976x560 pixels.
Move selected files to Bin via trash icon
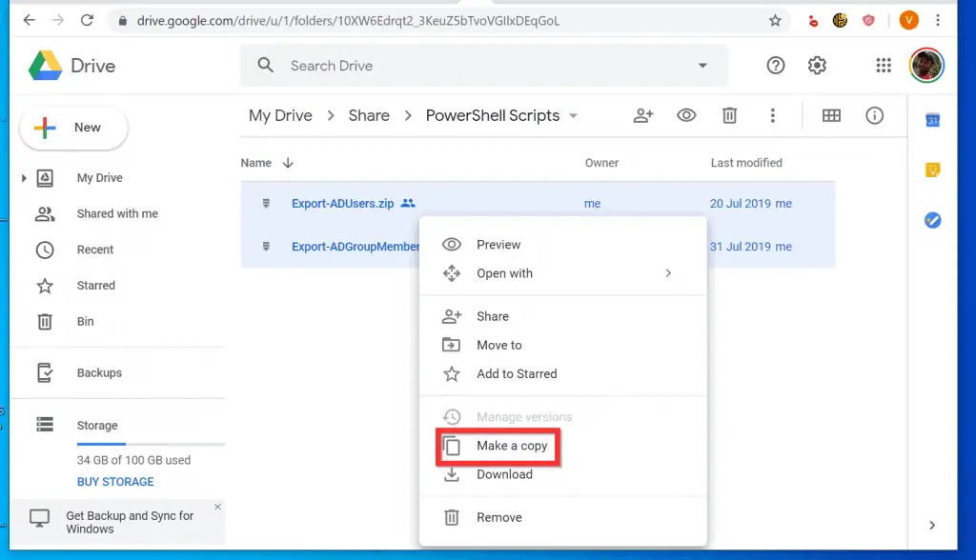coord(729,114)
